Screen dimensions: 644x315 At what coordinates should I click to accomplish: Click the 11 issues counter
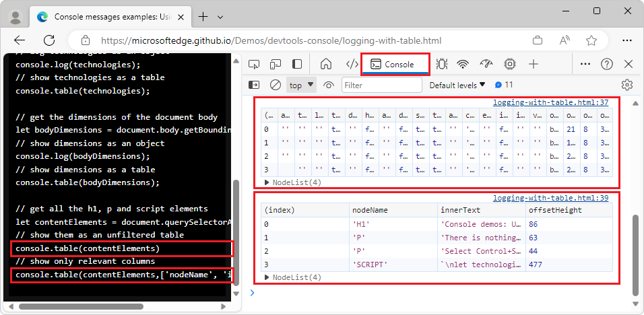point(504,85)
